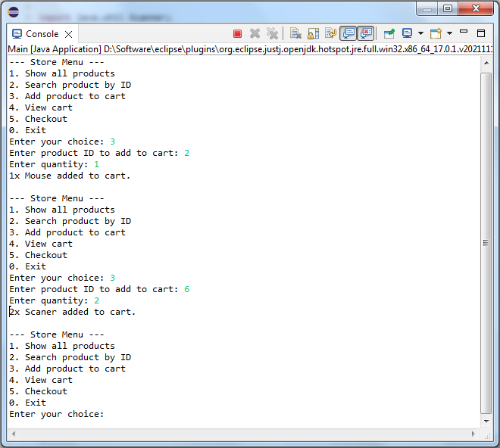The height and width of the screenshot is (448, 500).
Task: Pin the current console
Action: point(389,34)
